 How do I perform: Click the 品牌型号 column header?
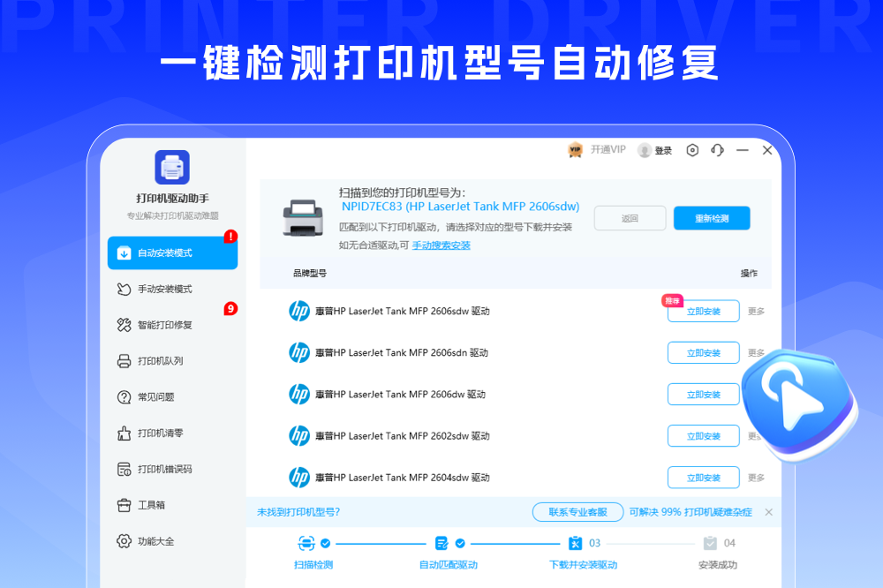pyautogui.click(x=310, y=273)
